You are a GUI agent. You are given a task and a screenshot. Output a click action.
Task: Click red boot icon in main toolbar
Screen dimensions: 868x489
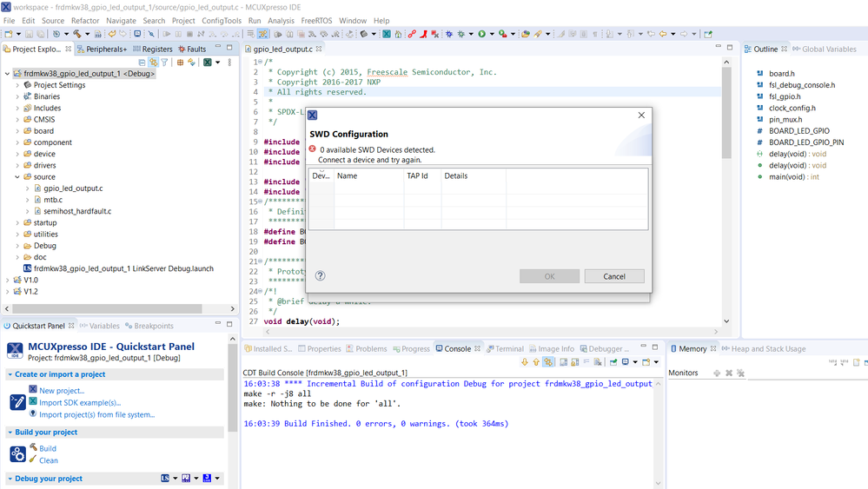coord(423,34)
